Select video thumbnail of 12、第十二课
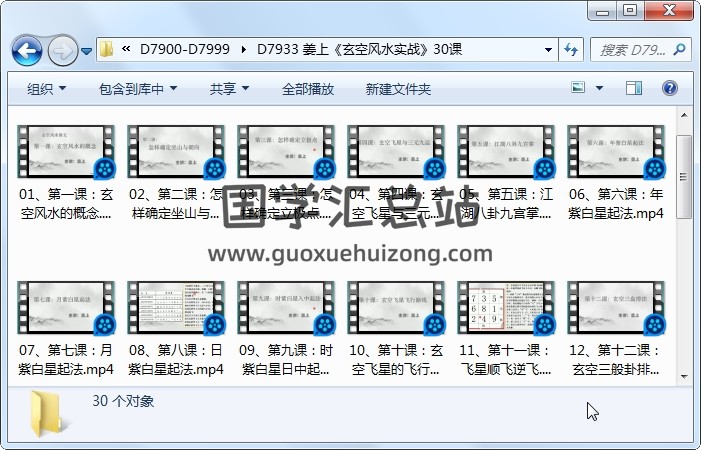The height and width of the screenshot is (450, 701). point(616,308)
